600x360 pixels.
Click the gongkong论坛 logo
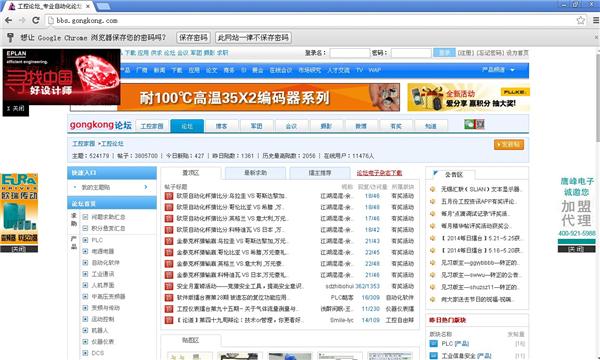tap(101, 125)
